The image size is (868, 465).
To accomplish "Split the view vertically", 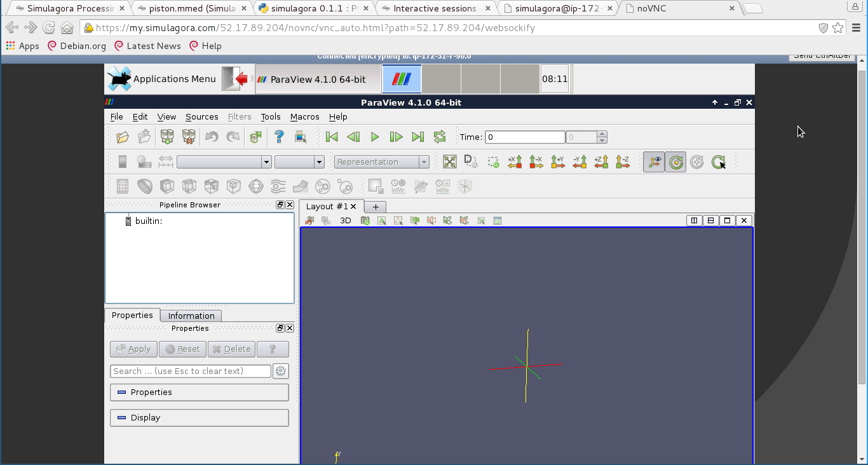I will (710, 221).
